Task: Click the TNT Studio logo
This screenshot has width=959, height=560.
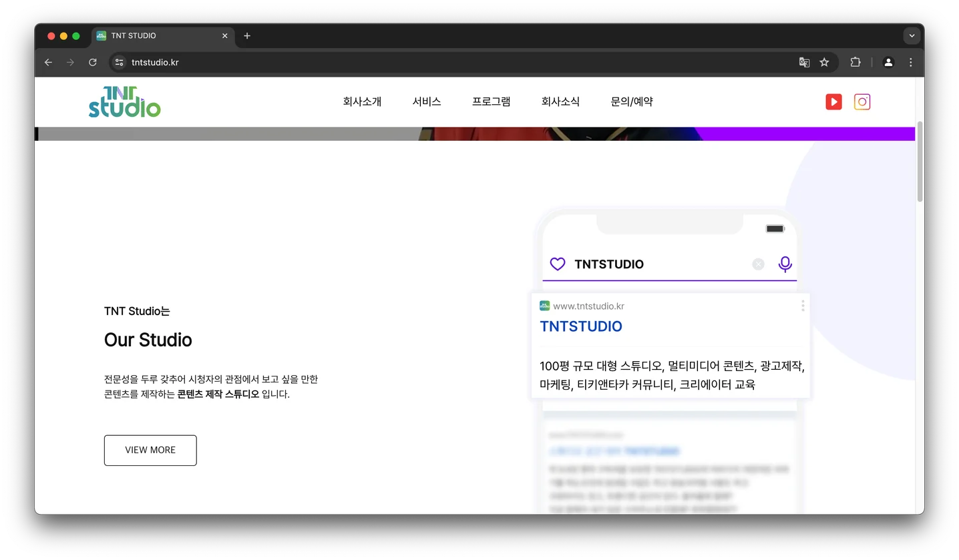Action: [125, 101]
